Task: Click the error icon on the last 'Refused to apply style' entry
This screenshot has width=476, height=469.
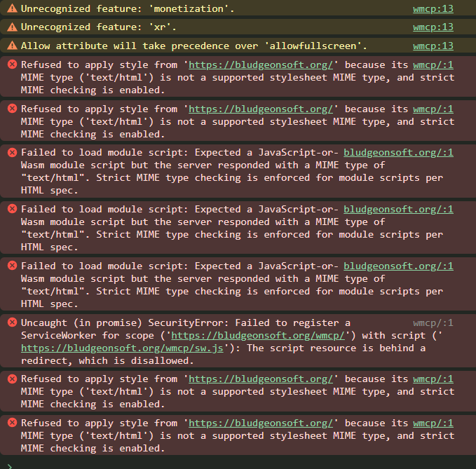Action: tap(12, 423)
